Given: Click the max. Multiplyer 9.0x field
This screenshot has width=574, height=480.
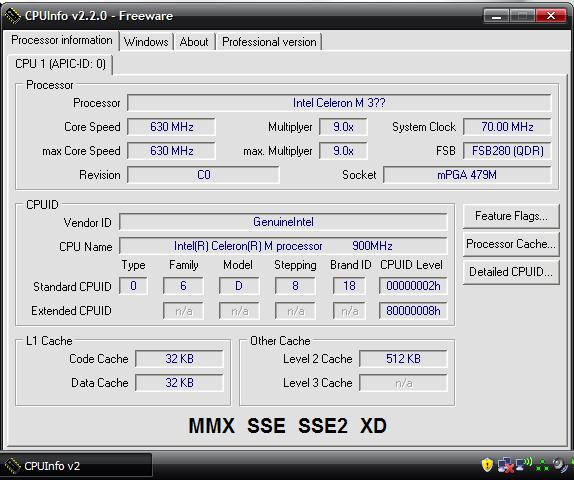Looking at the screenshot, I should (x=343, y=151).
